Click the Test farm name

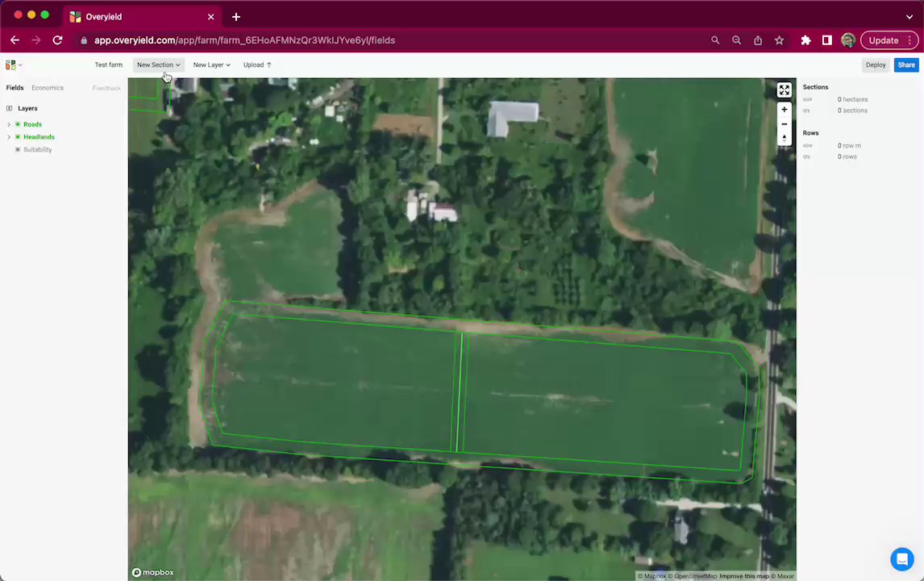click(108, 65)
